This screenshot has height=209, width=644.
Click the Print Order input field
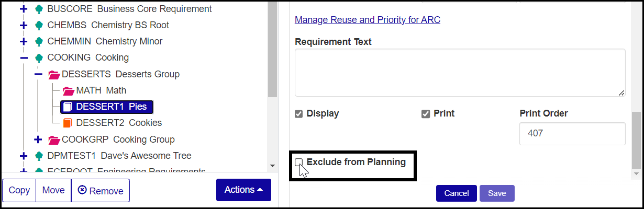coord(572,134)
